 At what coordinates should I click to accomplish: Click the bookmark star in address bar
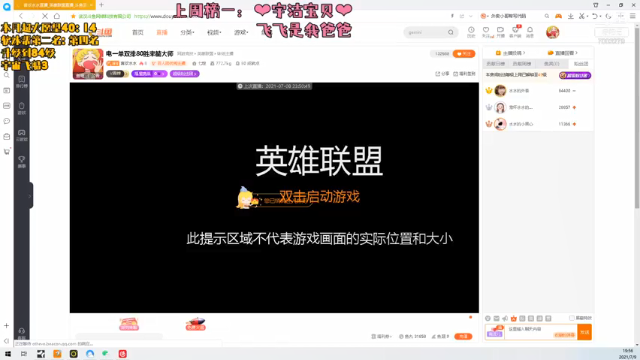[73, 16]
